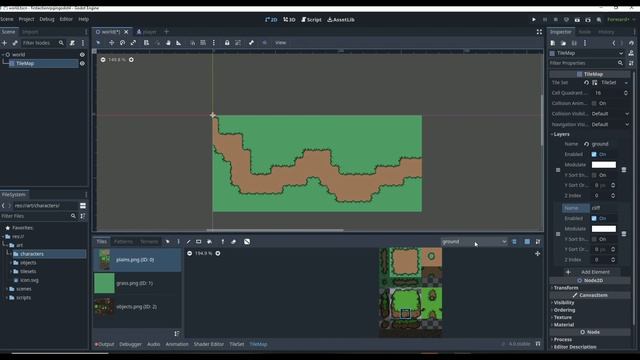Image resolution: width=640 pixels, height=360 pixels.
Task: Toggle Collision Animatable checkbox
Action: coord(594,103)
